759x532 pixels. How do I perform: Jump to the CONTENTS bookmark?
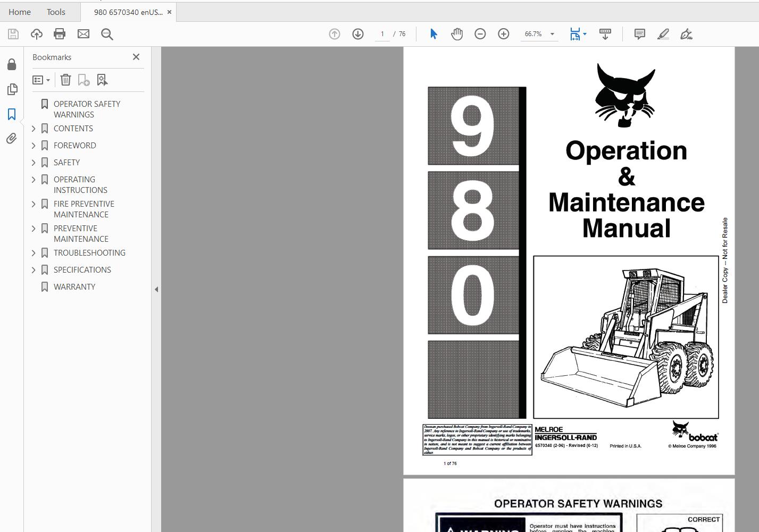click(73, 129)
